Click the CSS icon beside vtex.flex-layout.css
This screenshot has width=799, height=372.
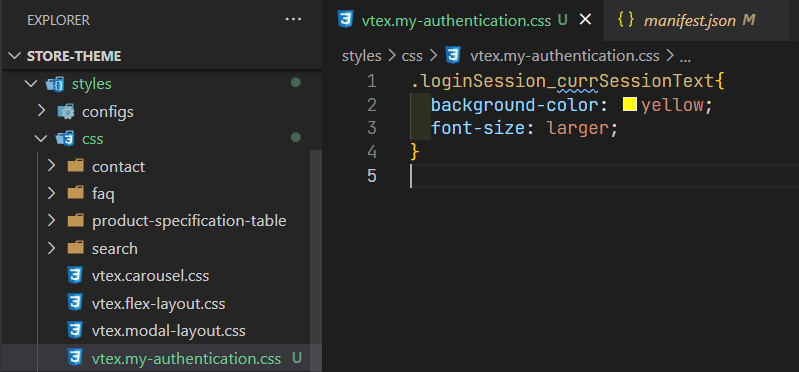pyautogui.click(x=75, y=303)
